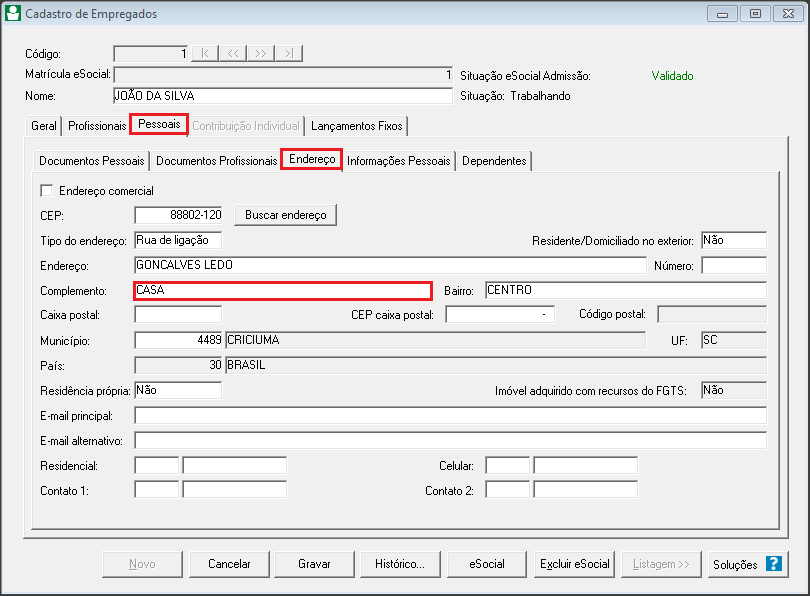
Task: Click the Gravar button
Action: [x=314, y=564]
